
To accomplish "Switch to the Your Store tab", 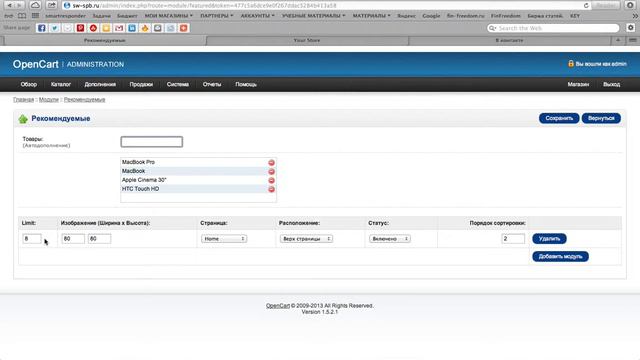I will (x=307, y=40).
